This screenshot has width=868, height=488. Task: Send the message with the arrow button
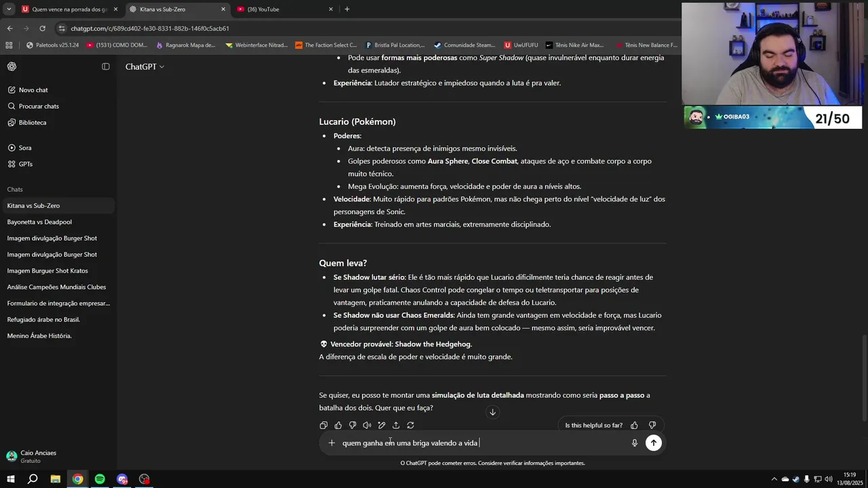[654, 443]
